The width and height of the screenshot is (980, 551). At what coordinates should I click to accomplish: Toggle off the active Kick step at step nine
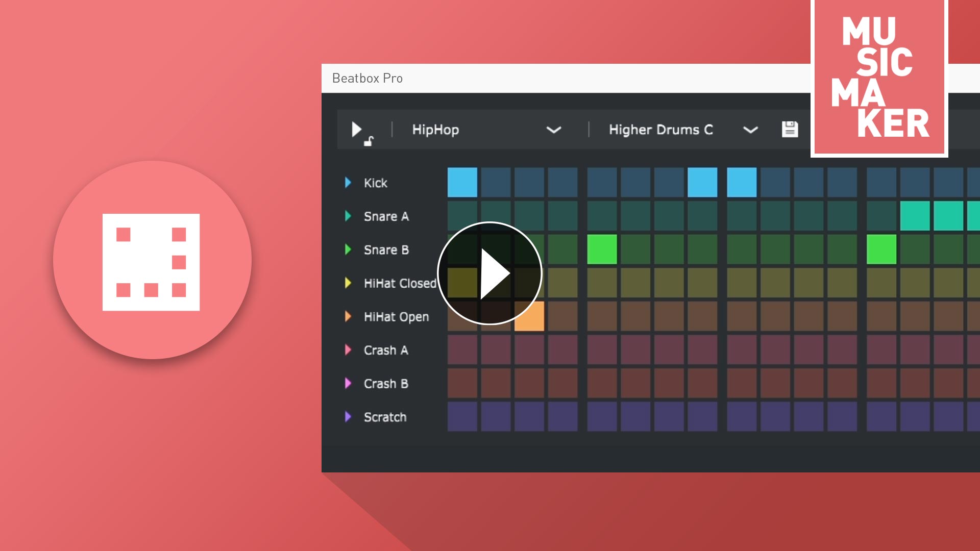point(742,182)
